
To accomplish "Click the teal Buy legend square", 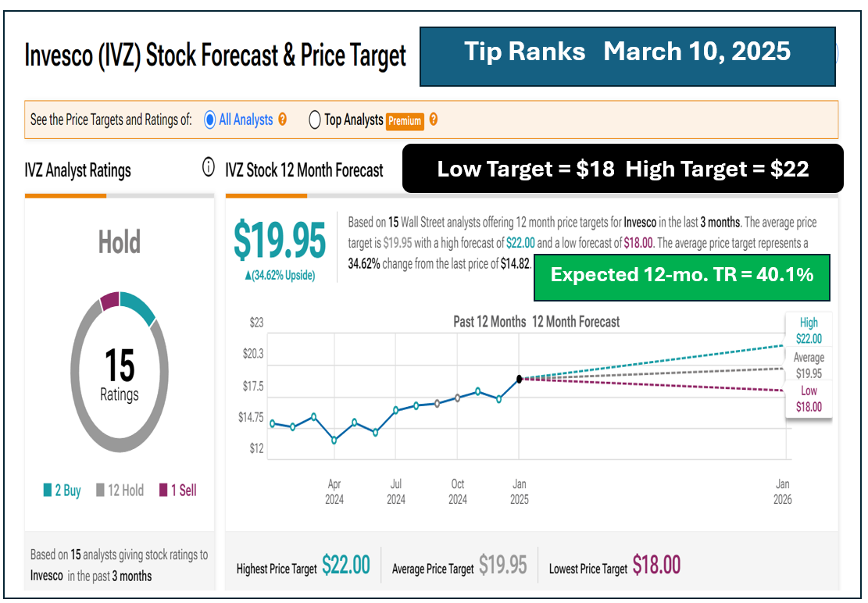I will click(48, 491).
